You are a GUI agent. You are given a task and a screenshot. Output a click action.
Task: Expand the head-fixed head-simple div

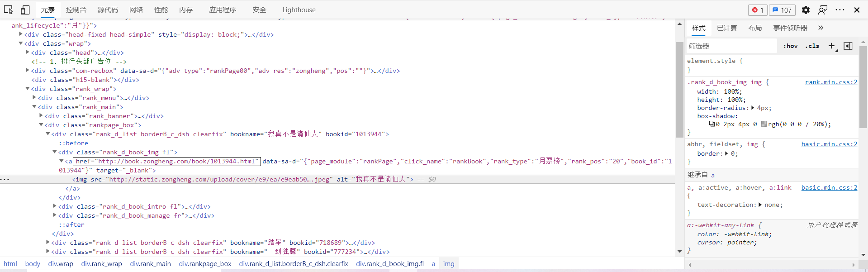(20, 34)
